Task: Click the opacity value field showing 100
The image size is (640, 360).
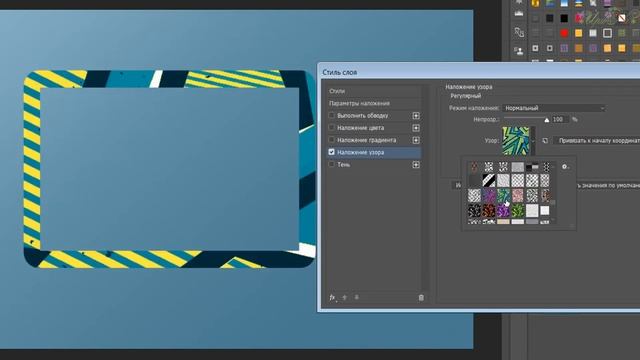Action: 560,120
